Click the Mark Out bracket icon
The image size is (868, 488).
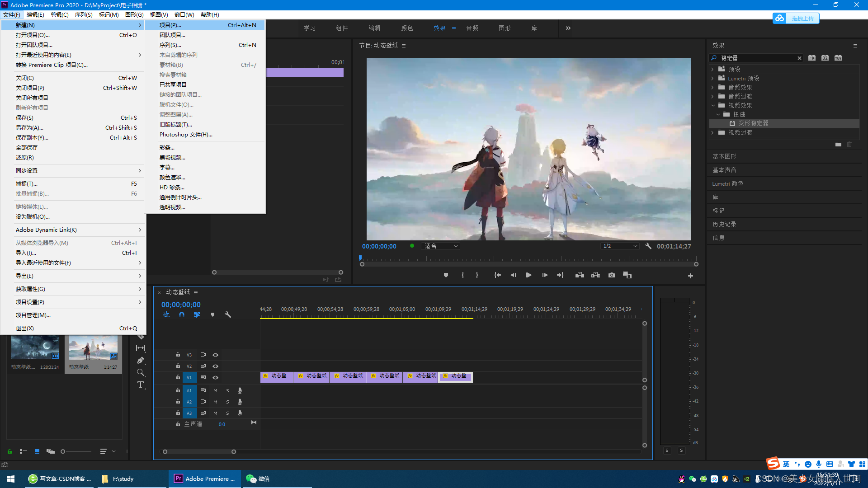(x=477, y=275)
